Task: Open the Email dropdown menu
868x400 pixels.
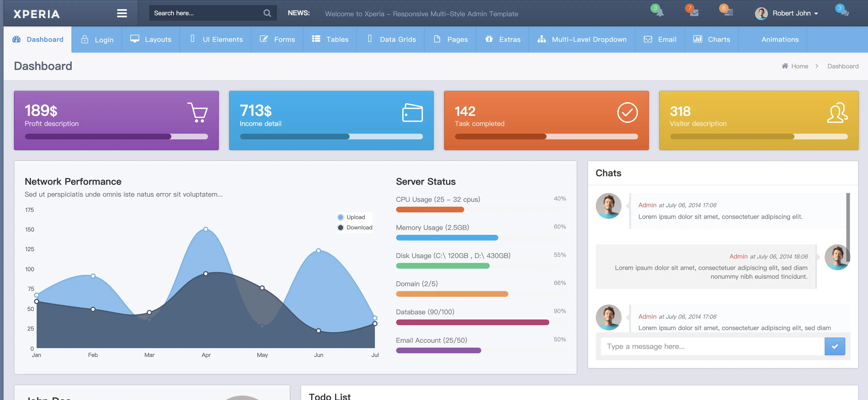Action: click(660, 39)
